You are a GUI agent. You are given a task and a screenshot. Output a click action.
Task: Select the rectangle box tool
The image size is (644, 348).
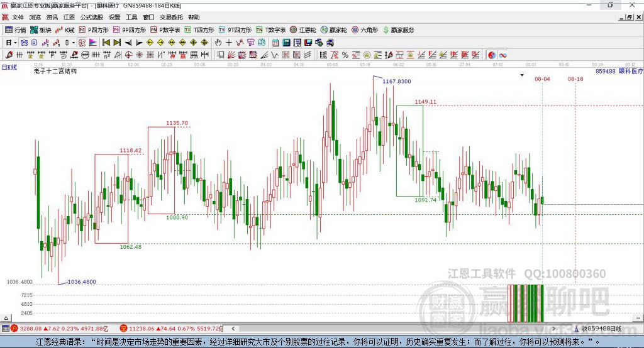point(221,55)
